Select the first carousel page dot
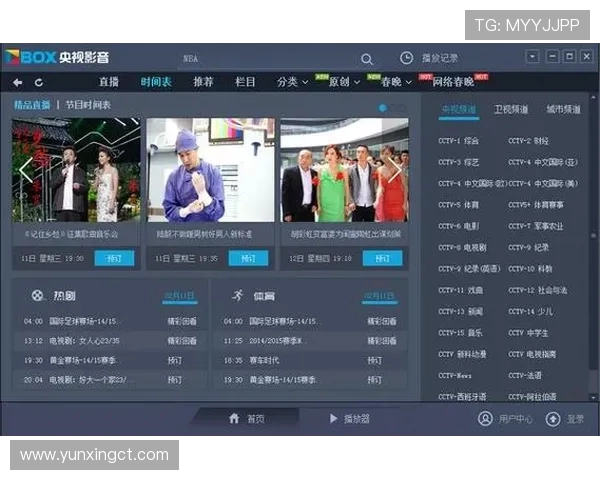Screen dimensions: 600x480 [x=382, y=108]
